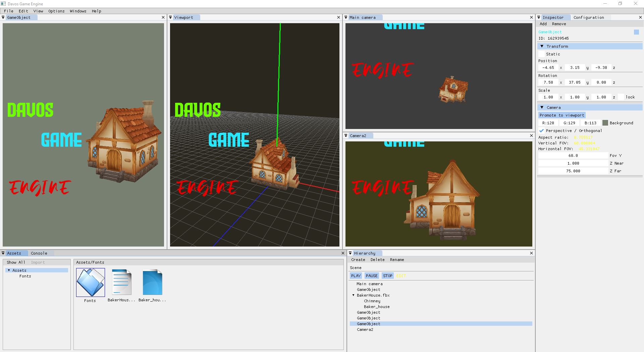Click Create in Hierarchy toolbar
Viewport: 644px width, 352px height.
click(x=358, y=260)
